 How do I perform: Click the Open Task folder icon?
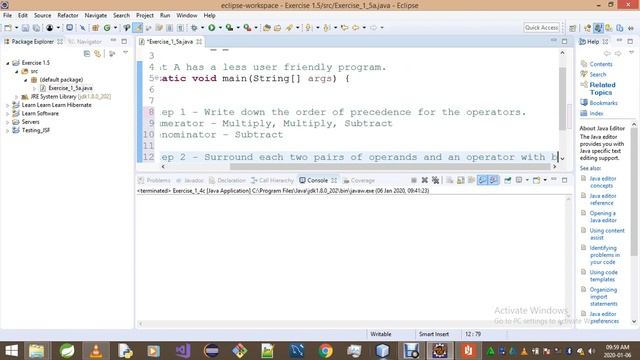[278, 28]
